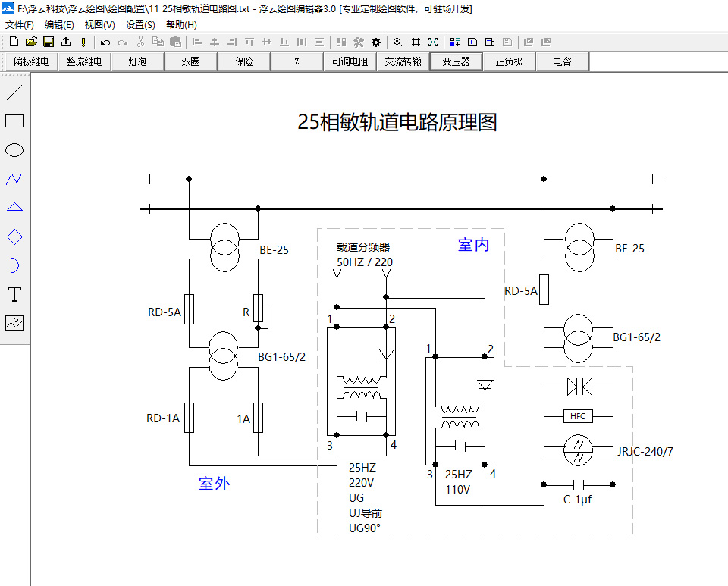
Task: Select the polyline zigzag tool
Action: (14, 179)
